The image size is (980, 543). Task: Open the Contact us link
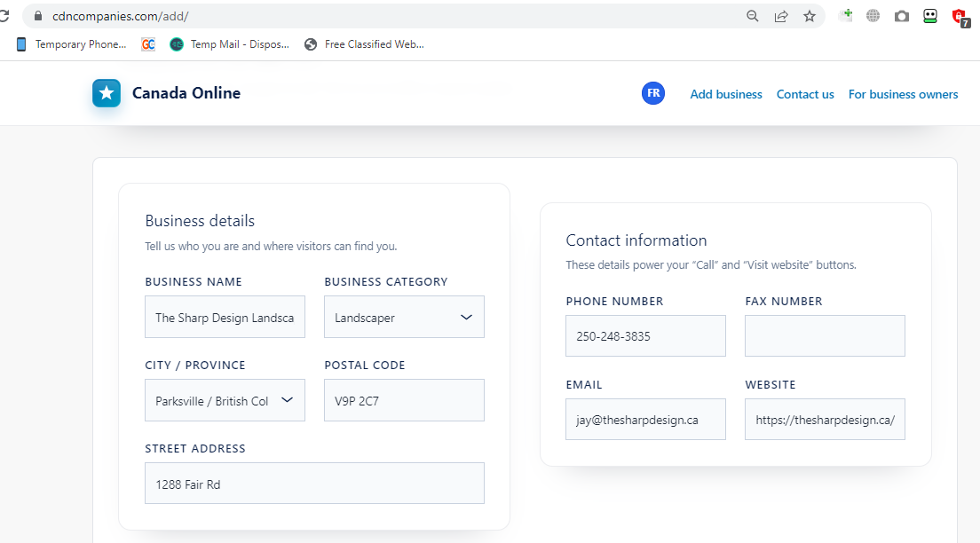(x=805, y=94)
